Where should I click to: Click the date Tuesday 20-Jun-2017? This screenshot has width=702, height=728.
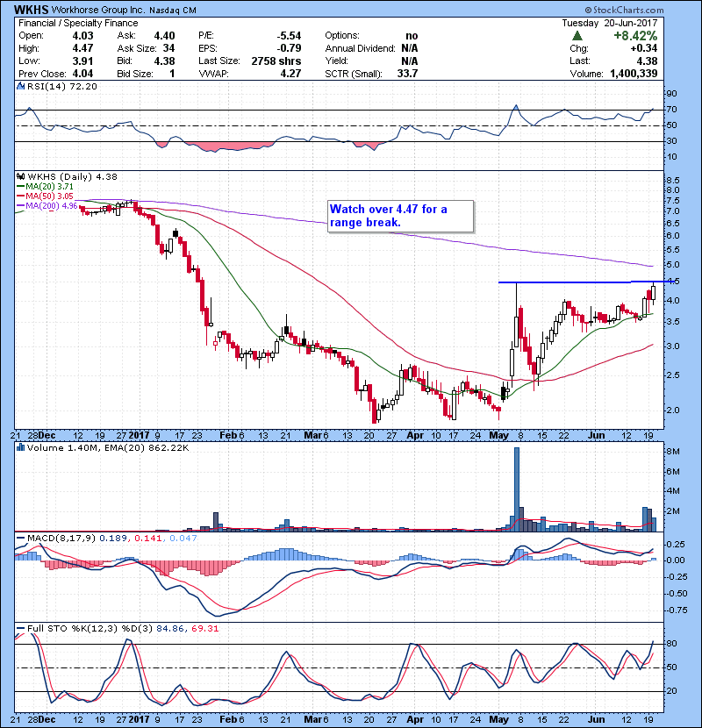click(610, 23)
